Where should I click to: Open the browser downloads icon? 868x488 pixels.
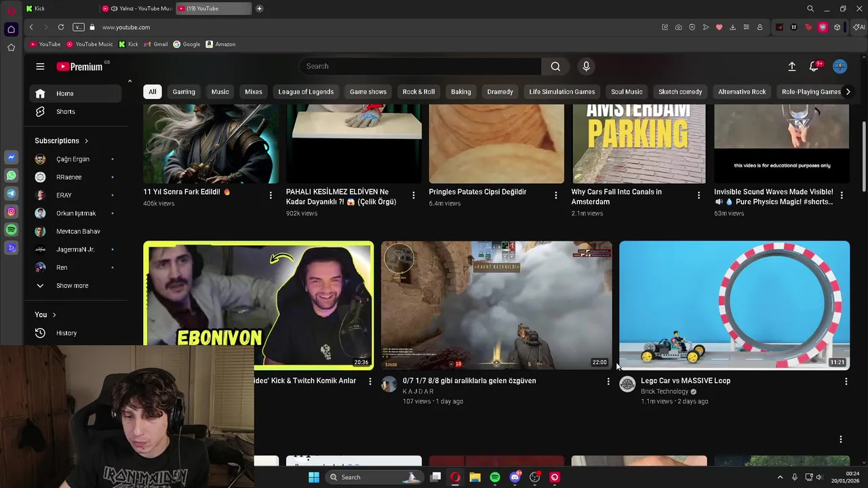tap(732, 27)
